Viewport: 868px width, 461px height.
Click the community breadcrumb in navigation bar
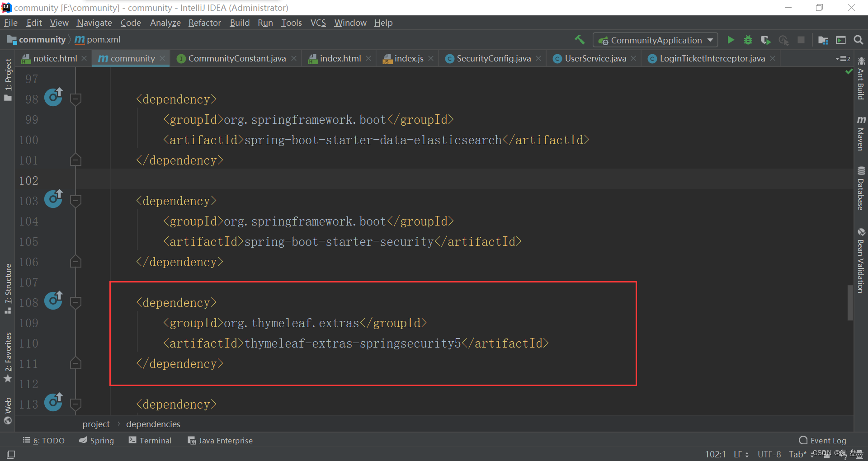pos(36,40)
